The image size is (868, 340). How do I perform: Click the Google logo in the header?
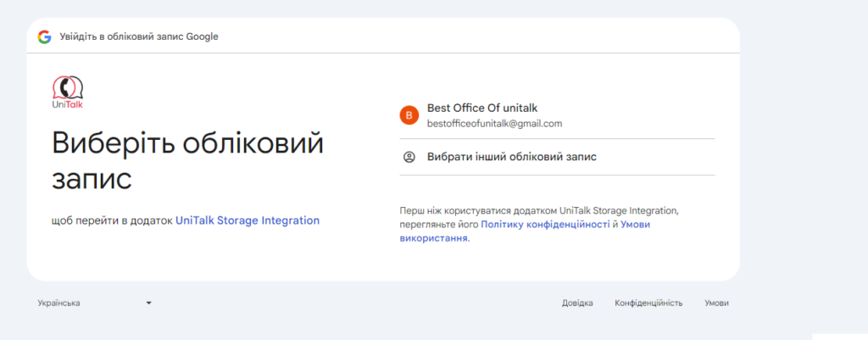pos(44,36)
